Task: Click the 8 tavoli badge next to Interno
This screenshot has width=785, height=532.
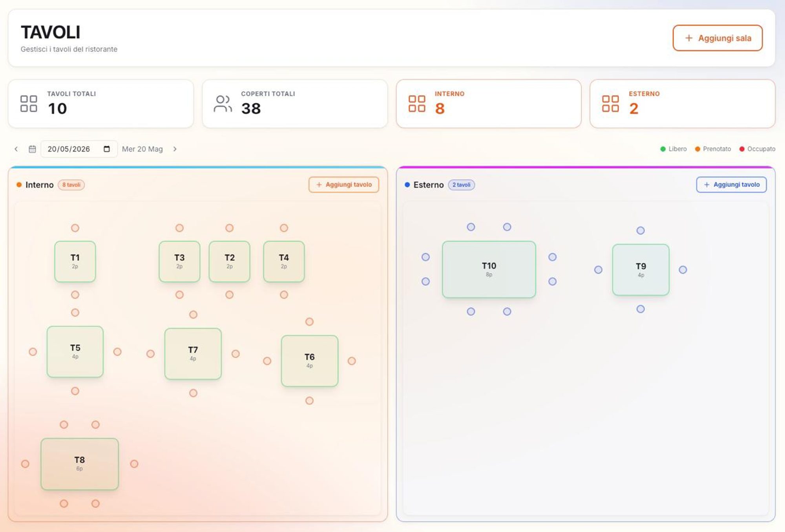Action: click(71, 185)
